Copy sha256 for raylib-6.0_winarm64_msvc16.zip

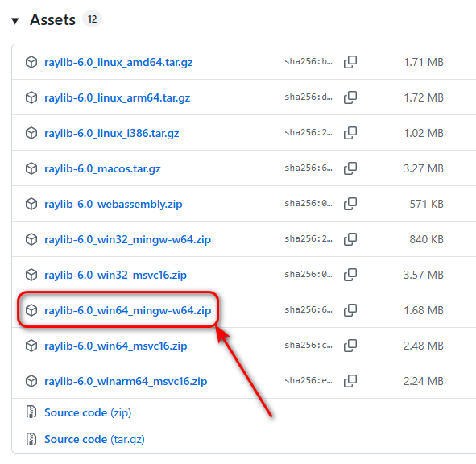click(350, 381)
